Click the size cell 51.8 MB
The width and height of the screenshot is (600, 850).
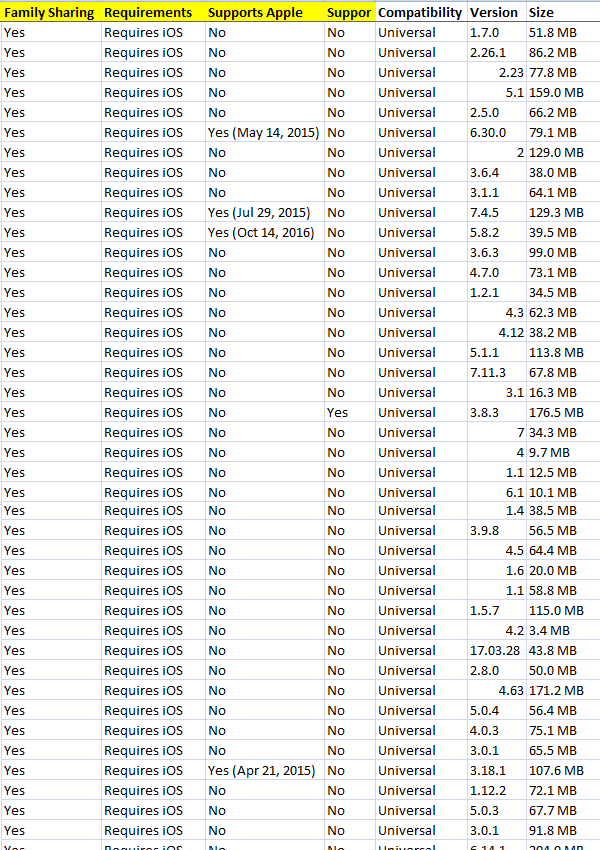pos(563,33)
